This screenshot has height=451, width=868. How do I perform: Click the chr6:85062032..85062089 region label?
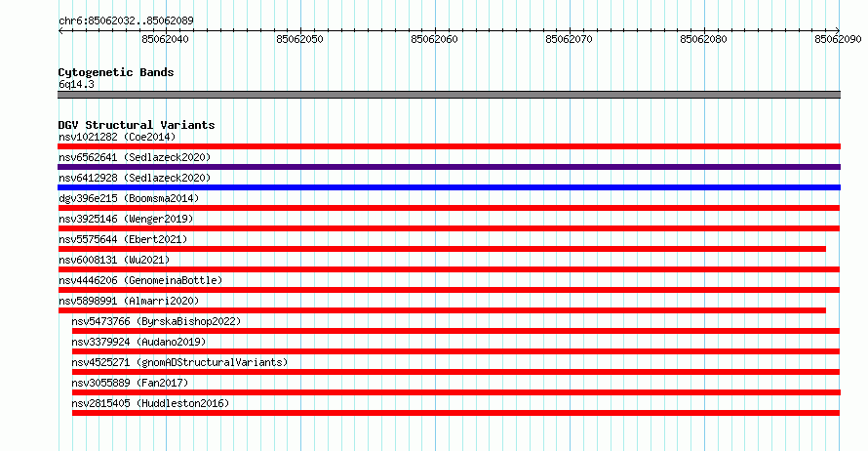click(x=126, y=20)
